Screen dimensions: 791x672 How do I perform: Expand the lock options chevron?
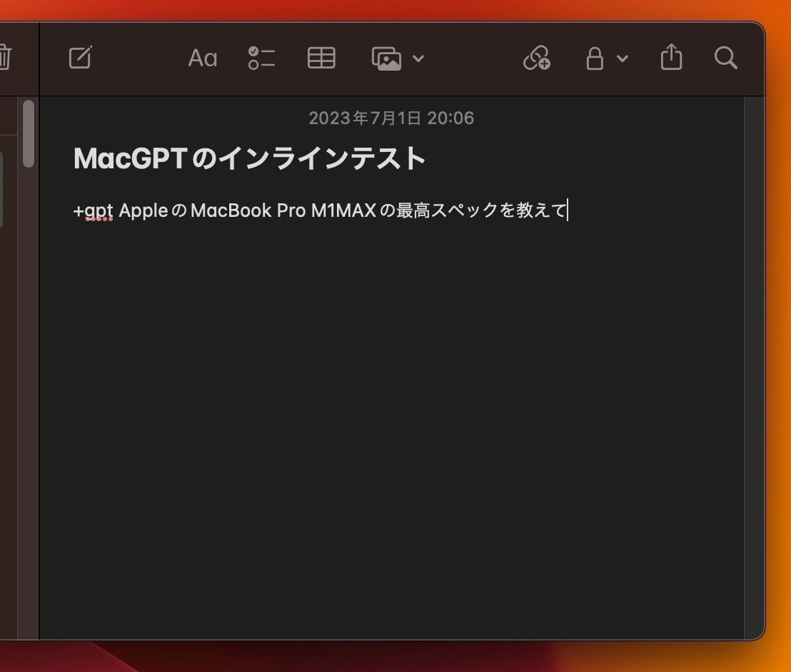(x=623, y=58)
